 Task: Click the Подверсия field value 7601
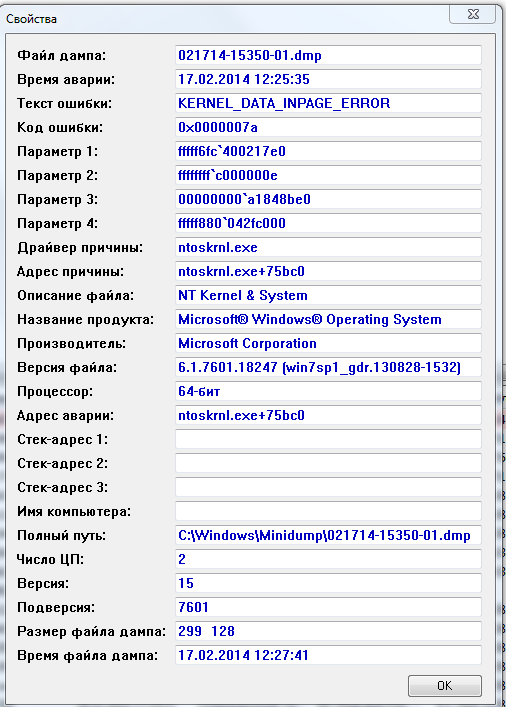point(328,607)
